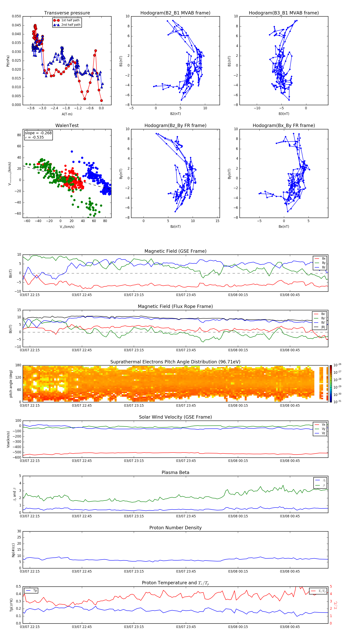Click the 'B2(nT)' x-axis label

175,114
